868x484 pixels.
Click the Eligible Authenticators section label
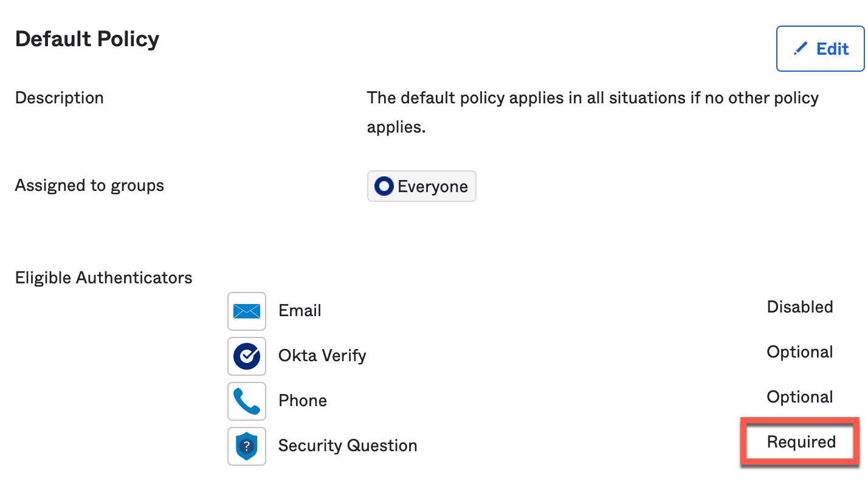(103, 278)
